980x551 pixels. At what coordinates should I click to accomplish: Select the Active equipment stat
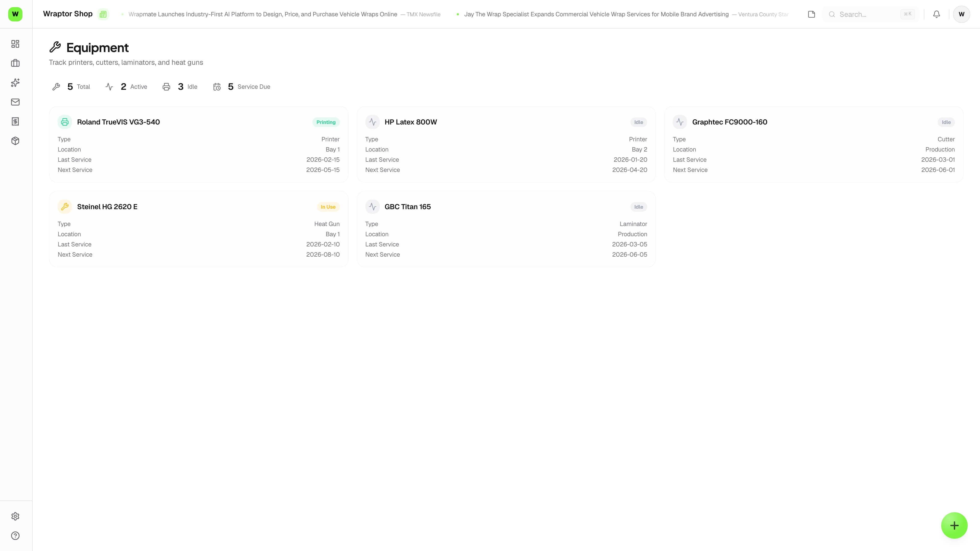pyautogui.click(x=126, y=87)
